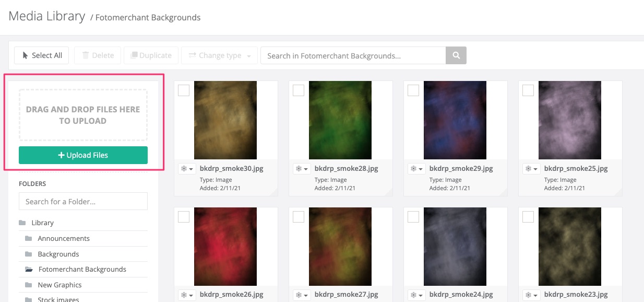This screenshot has width=644, height=302.
Task: Open the bkdrp_smoke29.jpg thumbnail
Action: click(x=455, y=120)
